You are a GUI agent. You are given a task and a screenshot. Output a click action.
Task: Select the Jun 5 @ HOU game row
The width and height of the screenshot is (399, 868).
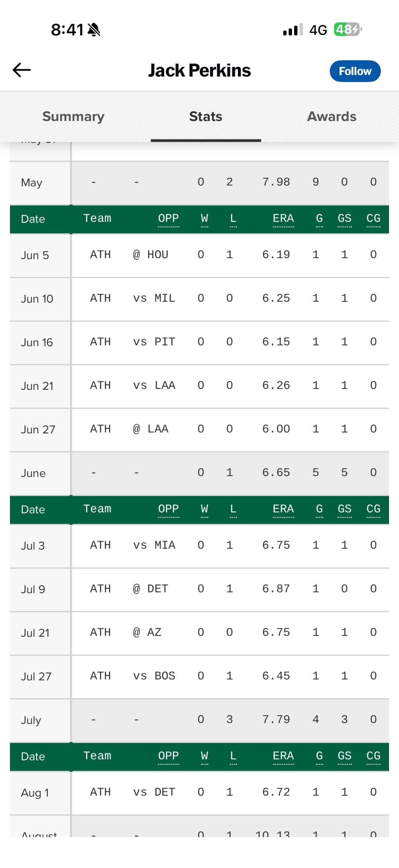pos(199,255)
